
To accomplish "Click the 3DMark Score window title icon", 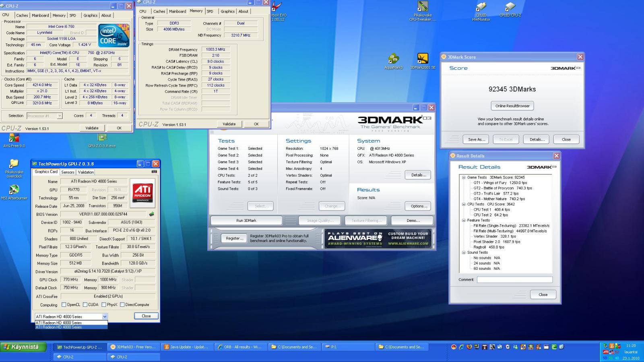I will pos(444,57).
